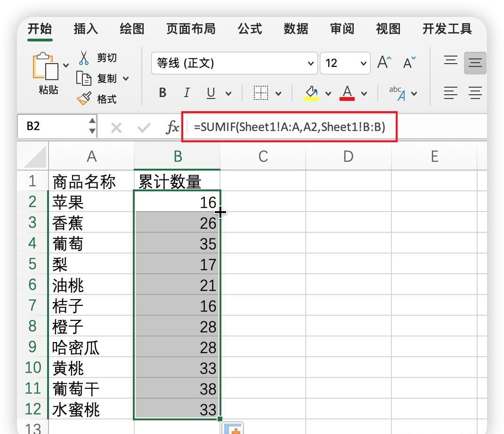The height and width of the screenshot is (434, 504).
Task: Open the 开发工具 tab
Action: 447,29
